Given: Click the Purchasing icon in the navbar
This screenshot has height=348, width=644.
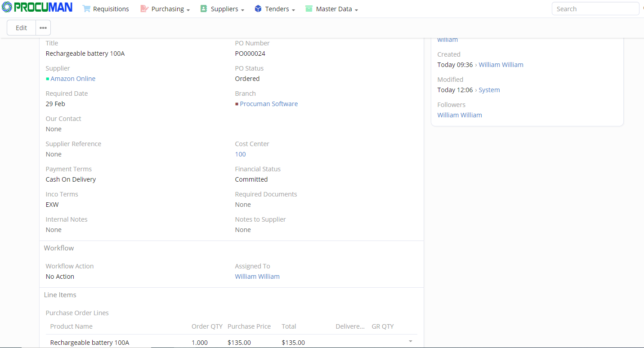Looking at the screenshot, I should point(144,9).
